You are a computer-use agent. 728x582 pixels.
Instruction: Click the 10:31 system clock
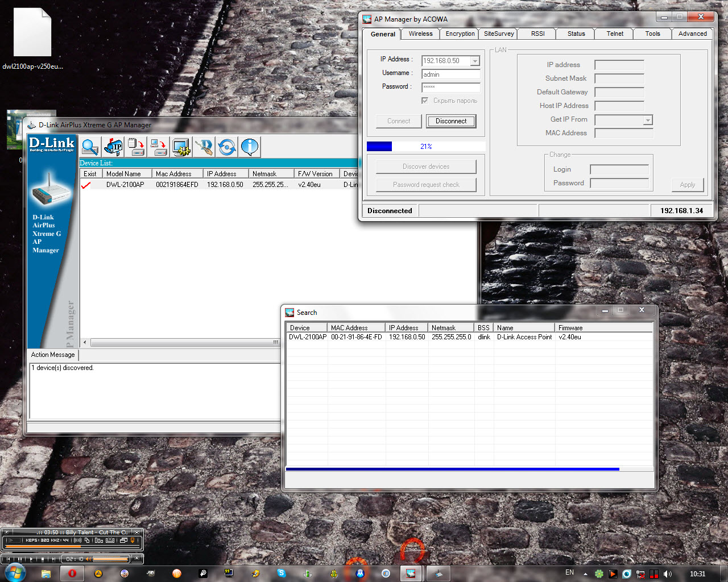pyautogui.click(x=697, y=574)
